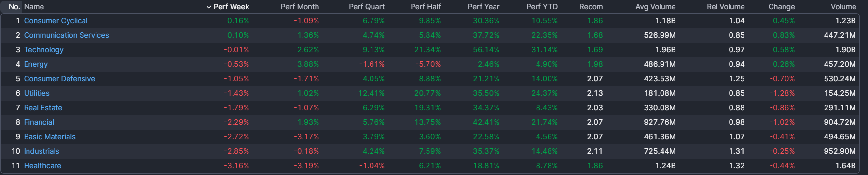Screen dimensions: 868x175
Task: Open the Communication Services sector link
Action: 67,35
